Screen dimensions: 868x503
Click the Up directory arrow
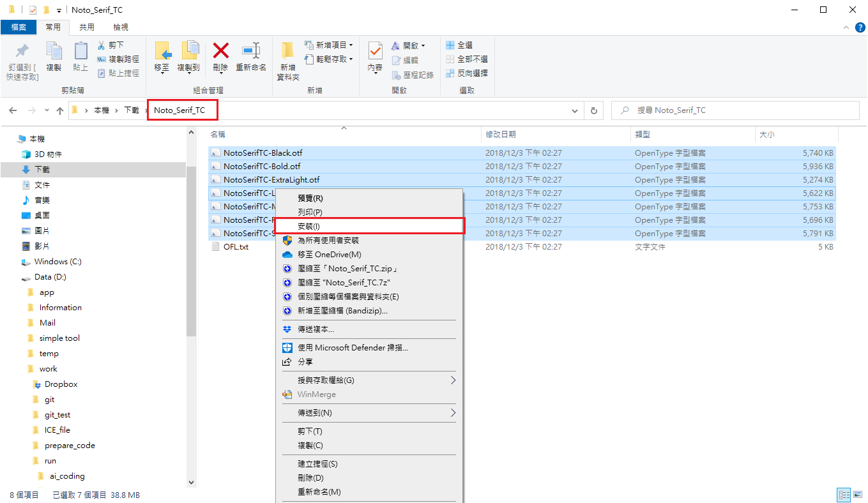tap(60, 110)
